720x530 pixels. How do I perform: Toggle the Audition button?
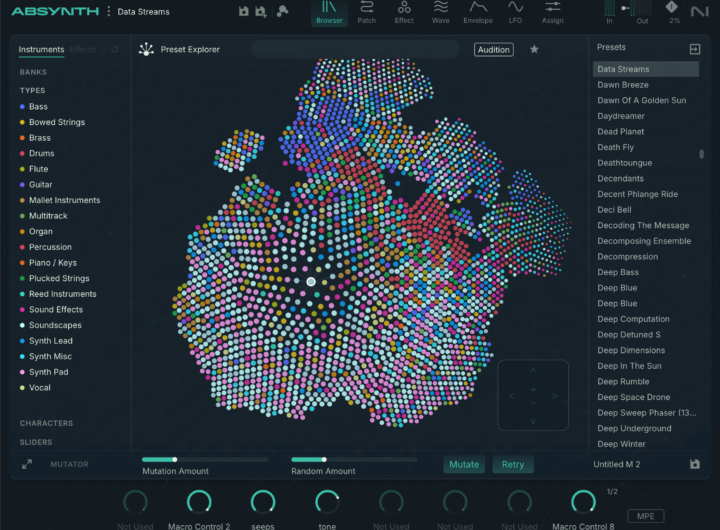[493, 49]
